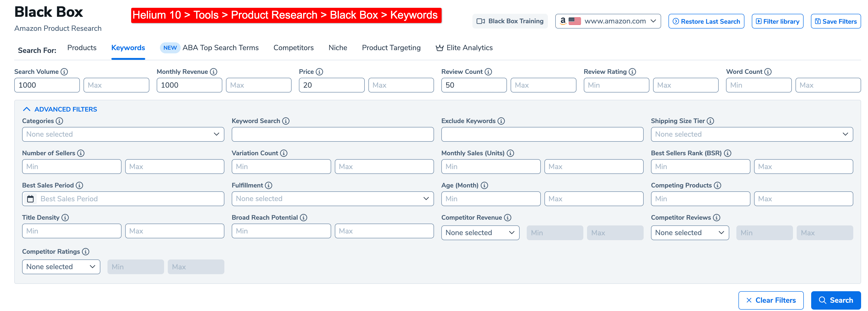Click the Review Rating info icon

tap(632, 72)
